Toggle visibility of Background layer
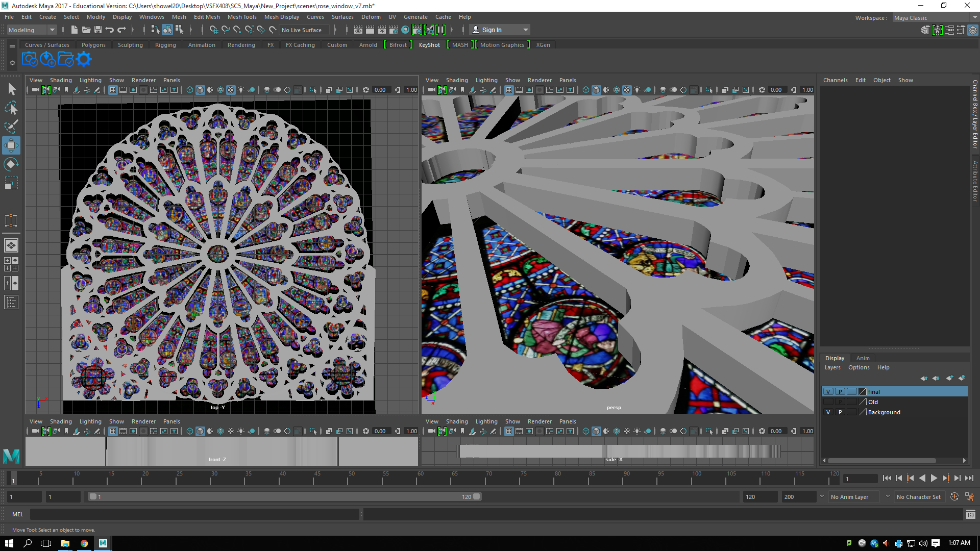Viewport: 980px width, 551px height. pyautogui.click(x=828, y=412)
